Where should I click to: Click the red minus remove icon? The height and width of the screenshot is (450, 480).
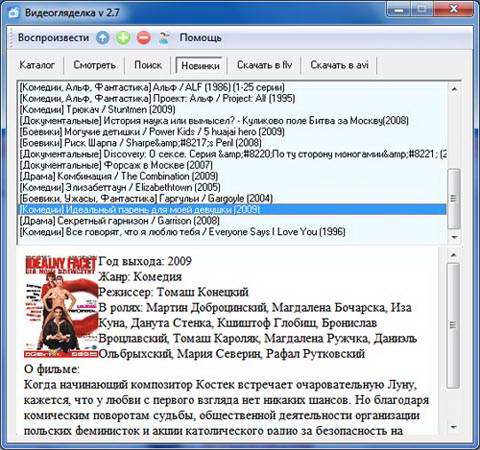click(x=144, y=38)
